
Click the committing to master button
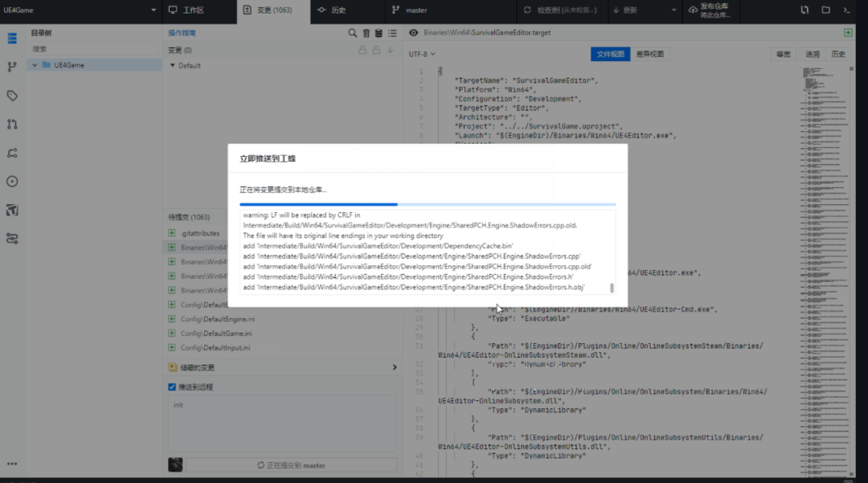pyautogui.click(x=291, y=465)
